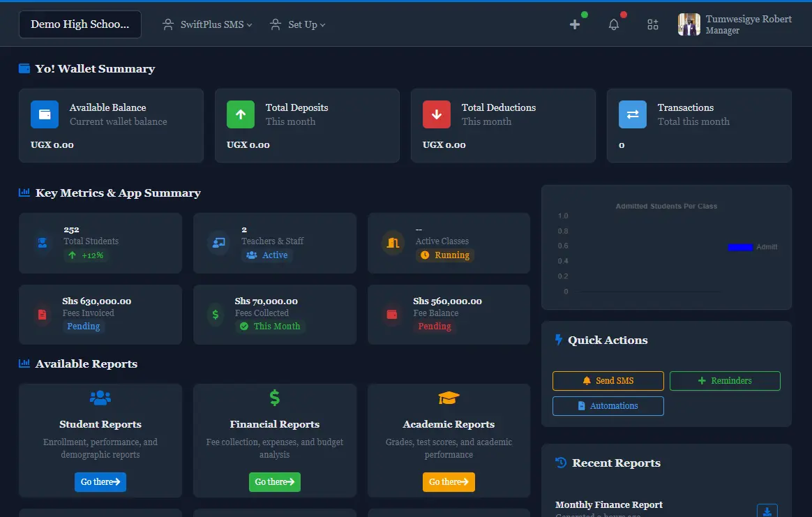Open the SwiftPlus SMS dropdown menu

207,24
